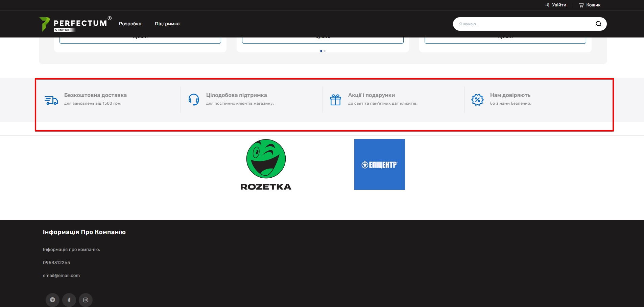Click 'для постійних клієнтів магазину.' text
644x307 pixels.
pyautogui.click(x=240, y=103)
